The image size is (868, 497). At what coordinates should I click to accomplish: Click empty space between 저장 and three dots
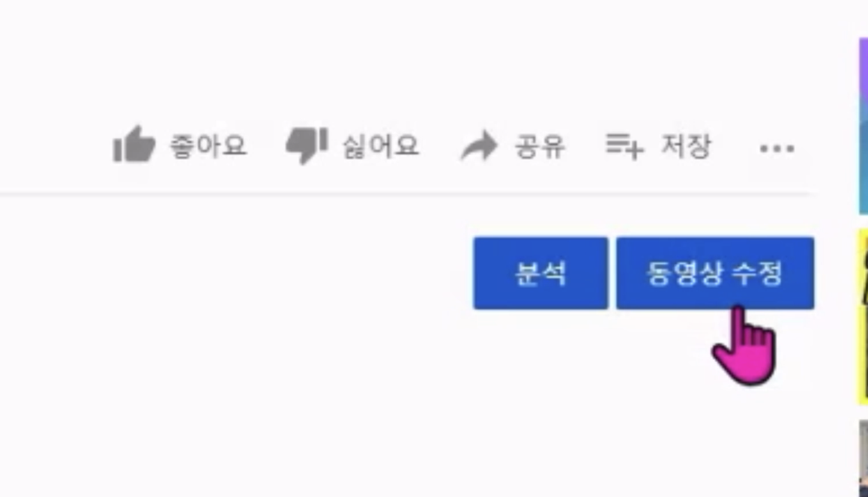pyautogui.click(x=735, y=147)
